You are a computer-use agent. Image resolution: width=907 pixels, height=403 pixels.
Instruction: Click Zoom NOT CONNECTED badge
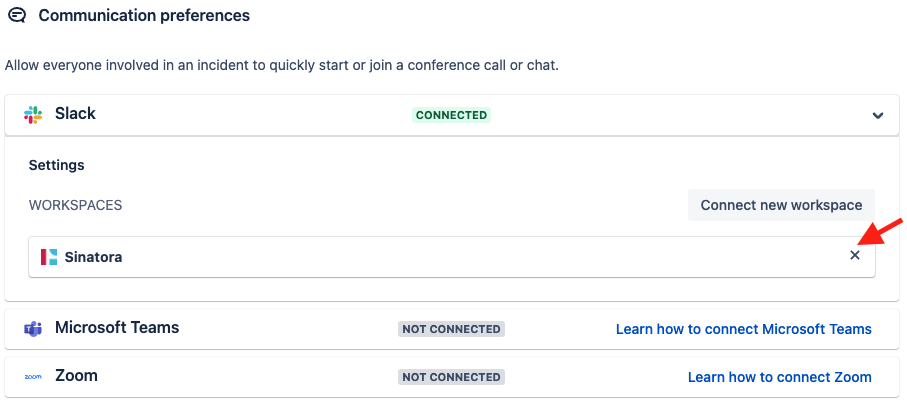point(451,377)
